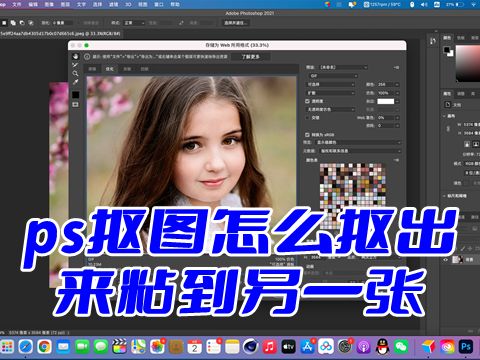Click the 了解更多 button

[250, 57]
